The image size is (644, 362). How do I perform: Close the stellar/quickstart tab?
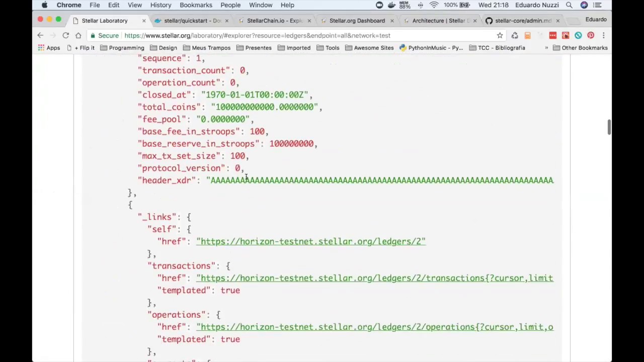[x=226, y=21]
